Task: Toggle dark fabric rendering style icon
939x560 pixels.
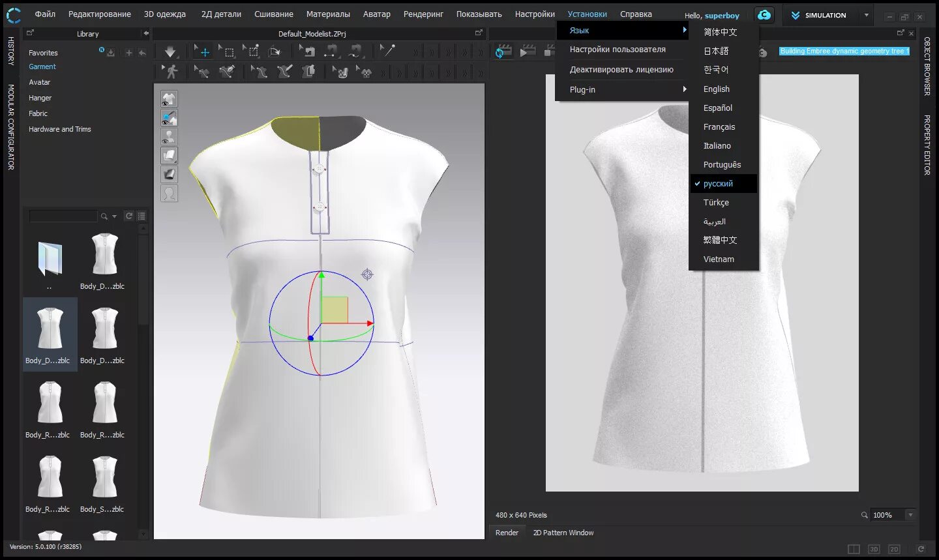Action: (x=169, y=175)
